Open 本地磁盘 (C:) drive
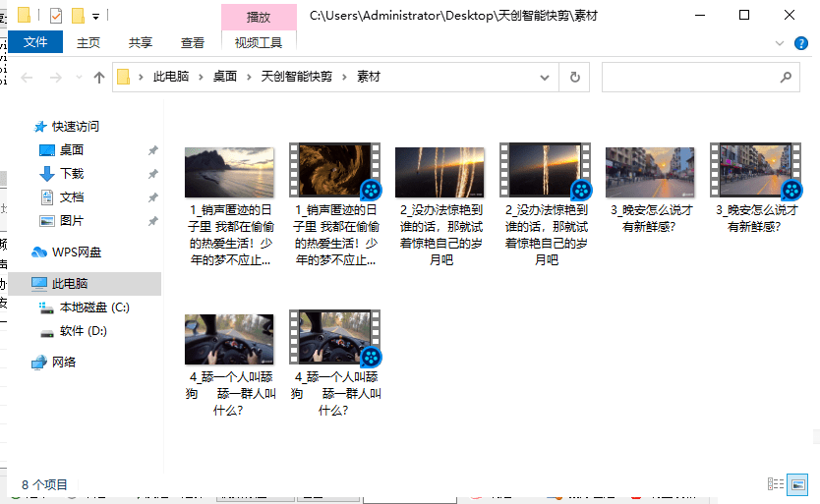The height and width of the screenshot is (504, 820). pyautogui.click(x=94, y=308)
